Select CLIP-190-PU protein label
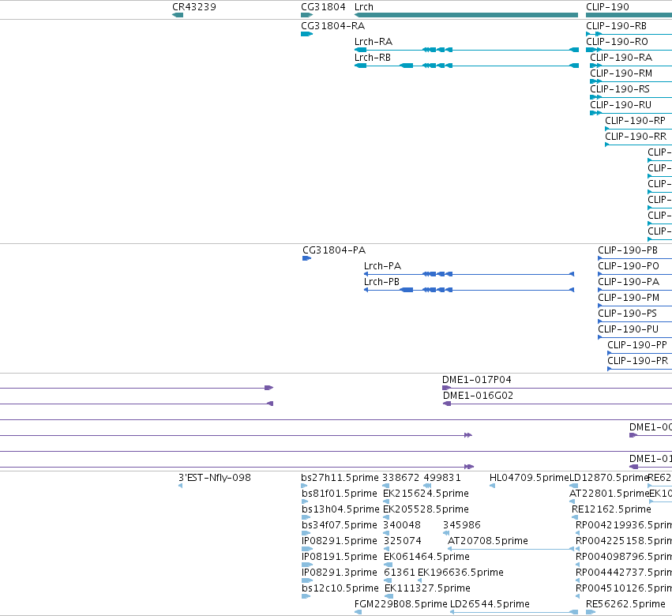This screenshot has height=616, width=672. pos(629,329)
